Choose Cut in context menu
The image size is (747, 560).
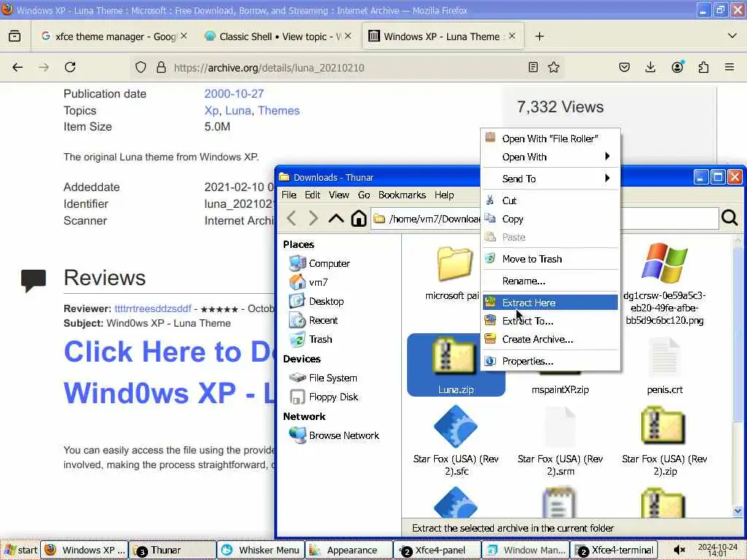(x=550, y=201)
